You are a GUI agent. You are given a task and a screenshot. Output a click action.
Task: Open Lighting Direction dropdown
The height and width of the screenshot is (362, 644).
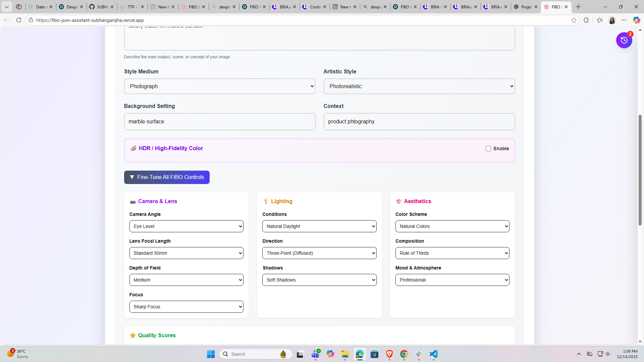pyautogui.click(x=319, y=253)
